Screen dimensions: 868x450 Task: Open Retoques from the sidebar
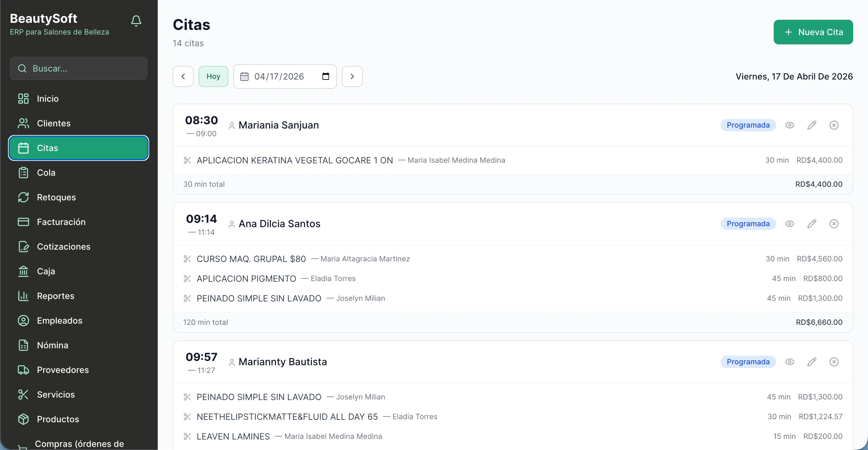(x=56, y=197)
